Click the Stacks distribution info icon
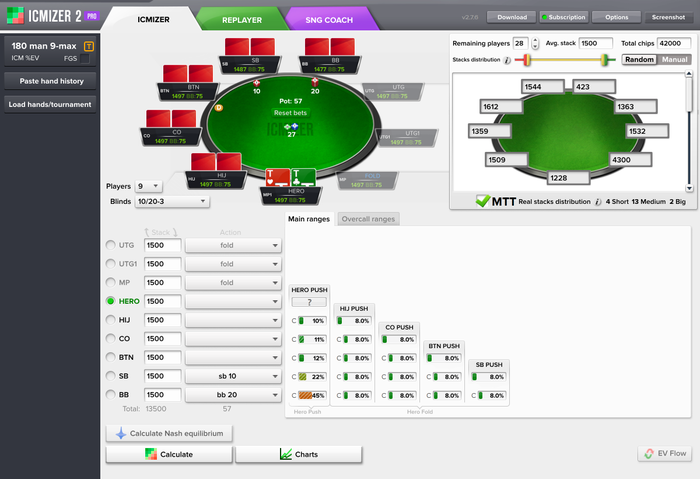 (507, 60)
